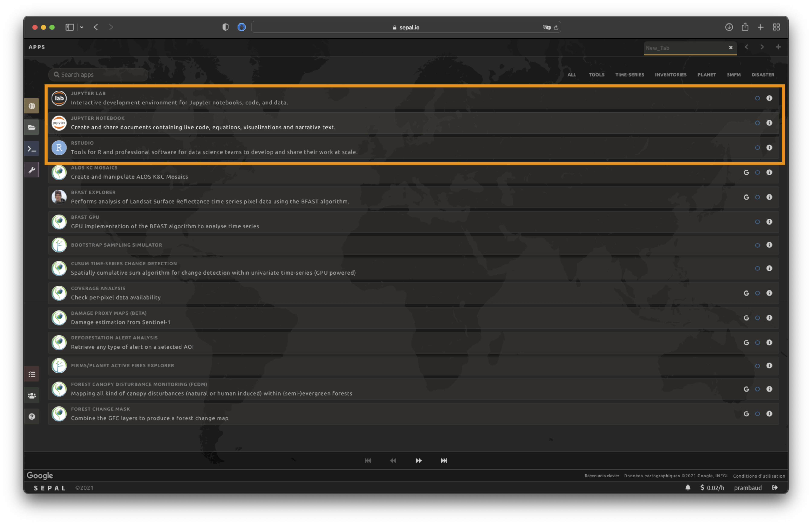Toggle the circle indicator for RStudio
The image size is (812, 525).
(x=757, y=148)
